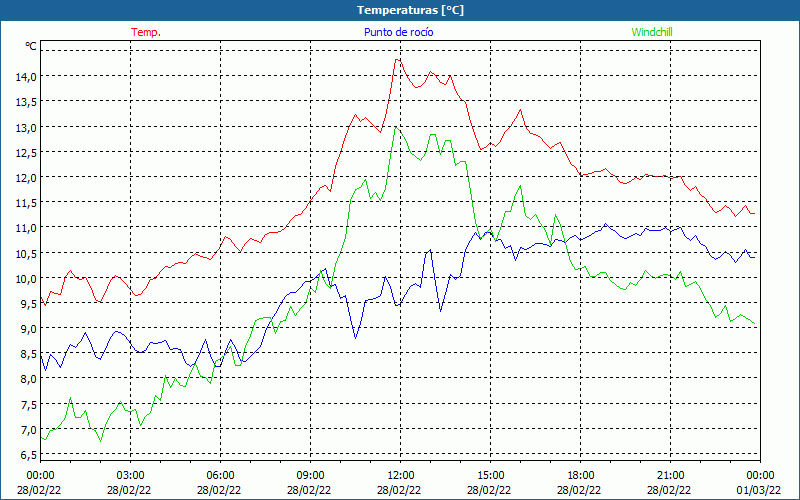Image resolution: width=800 pixels, height=500 pixels.
Task: Click the 12,5 y-axis label
Action: 27,153
